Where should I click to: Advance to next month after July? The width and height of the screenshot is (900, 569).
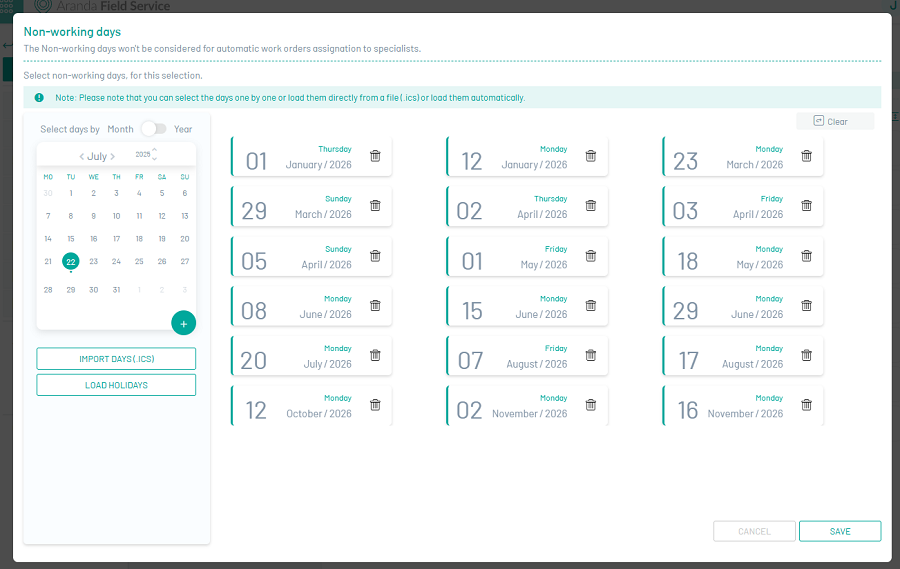pyautogui.click(x=113, y=157)
